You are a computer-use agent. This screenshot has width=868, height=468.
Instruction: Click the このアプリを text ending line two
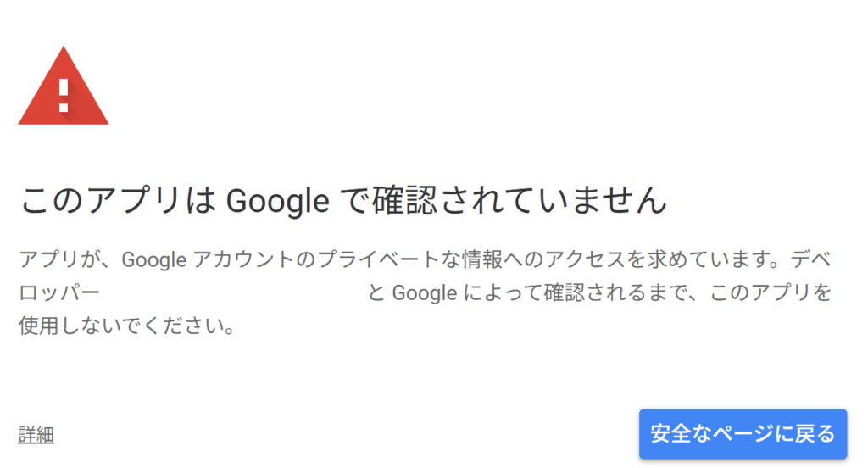771,292
